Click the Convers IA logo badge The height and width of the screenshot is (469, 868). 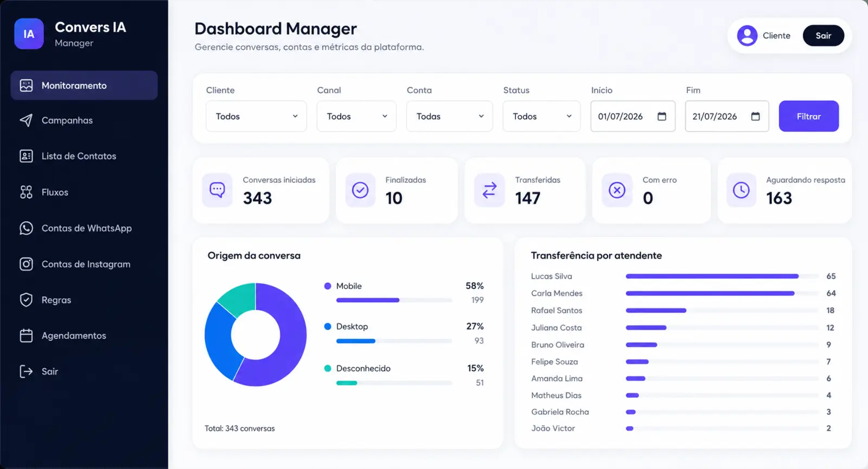tap(29, 34)
